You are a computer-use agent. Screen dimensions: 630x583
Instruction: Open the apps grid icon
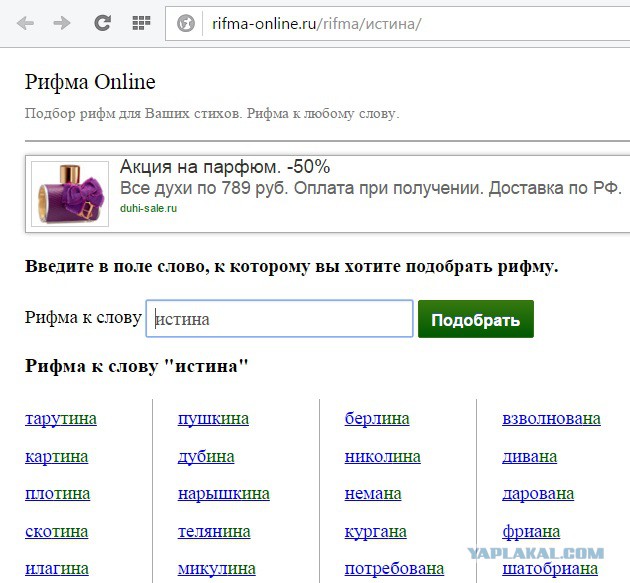(141, 23)
